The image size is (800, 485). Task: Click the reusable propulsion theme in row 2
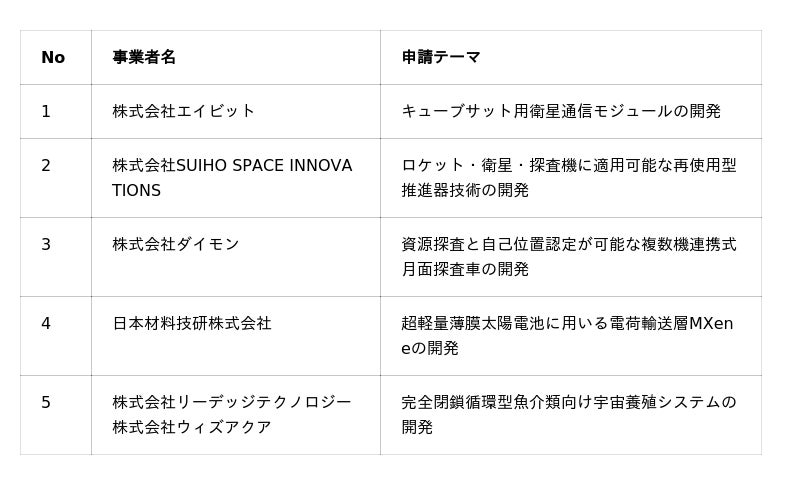pos(568,178)
